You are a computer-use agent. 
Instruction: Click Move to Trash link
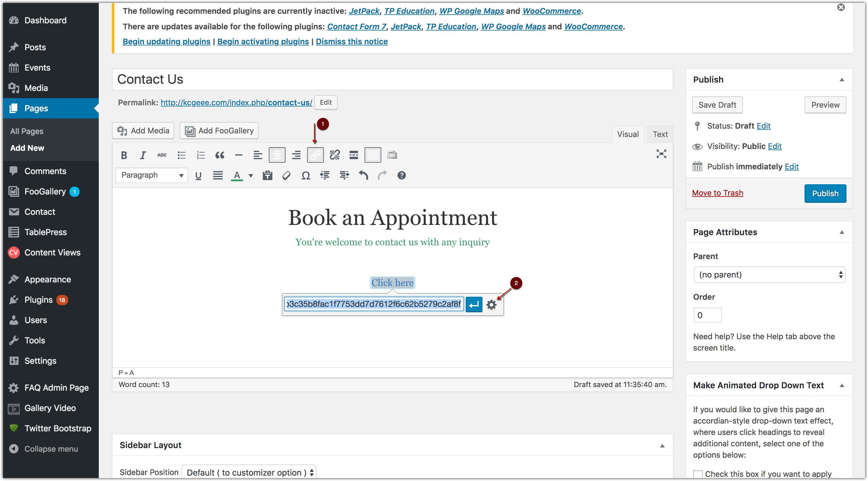click(717, 193)
